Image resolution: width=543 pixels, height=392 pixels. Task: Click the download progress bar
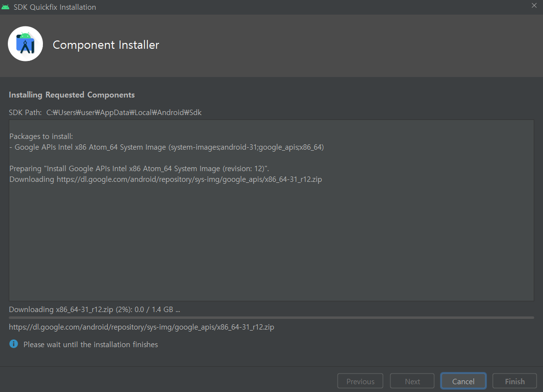(x=271, y=317)
